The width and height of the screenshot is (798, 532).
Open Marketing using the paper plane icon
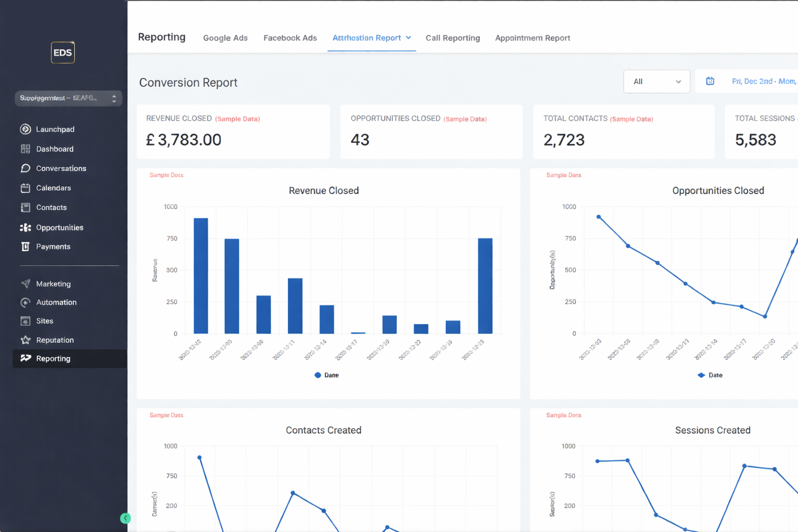click(x=25, y=284)
